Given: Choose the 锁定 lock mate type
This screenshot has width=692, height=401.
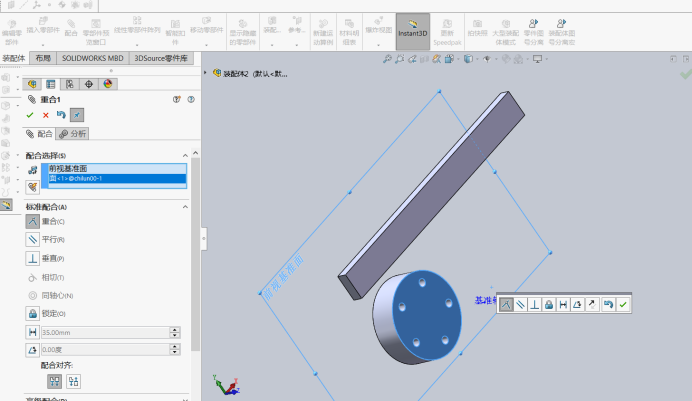Looking at the screenshot, I should point(32,314).
